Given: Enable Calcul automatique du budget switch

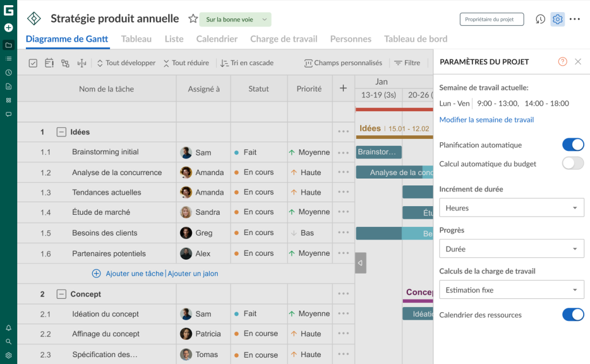Looking at the screenshot, I should pyautogui.click(x=573, y=163).
